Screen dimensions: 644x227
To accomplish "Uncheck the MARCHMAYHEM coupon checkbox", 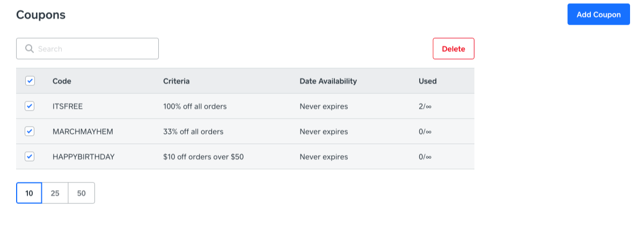I will coord(30,131).
